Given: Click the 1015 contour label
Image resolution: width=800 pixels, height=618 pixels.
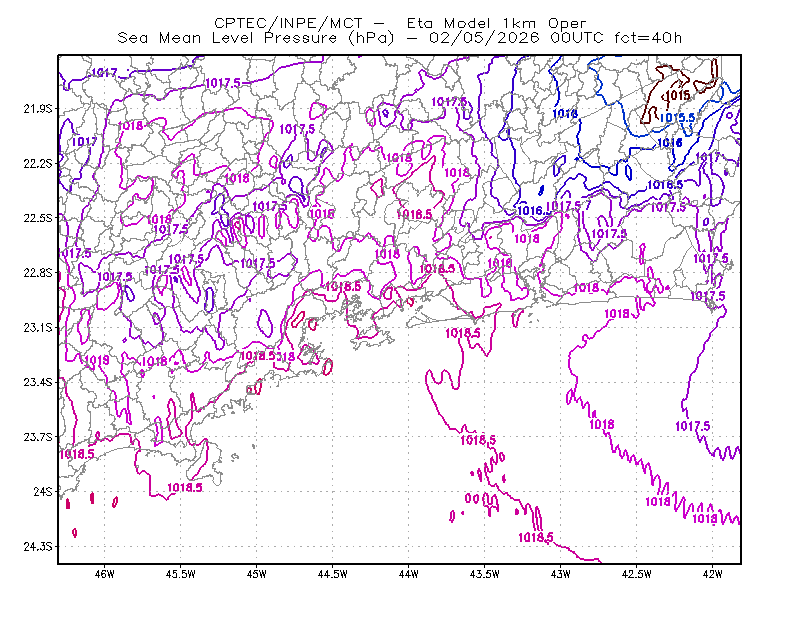Looking at the screenshot, I should pyautogui.click(x=679, y=95).
